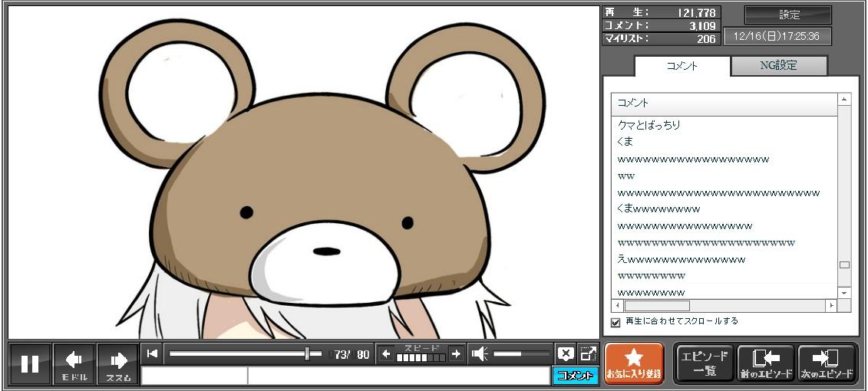Select the コメント tab

click(x=682, y=66)
